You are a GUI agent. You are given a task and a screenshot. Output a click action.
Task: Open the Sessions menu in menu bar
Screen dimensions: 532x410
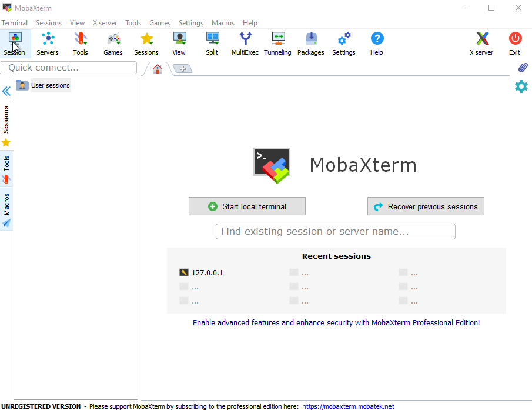(48, 23)
